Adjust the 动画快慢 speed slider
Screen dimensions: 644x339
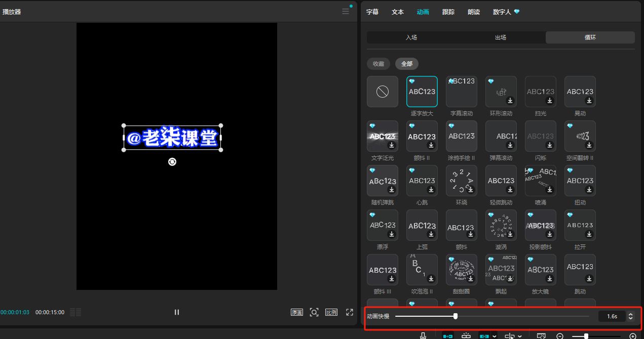click(x=456, y=316)
